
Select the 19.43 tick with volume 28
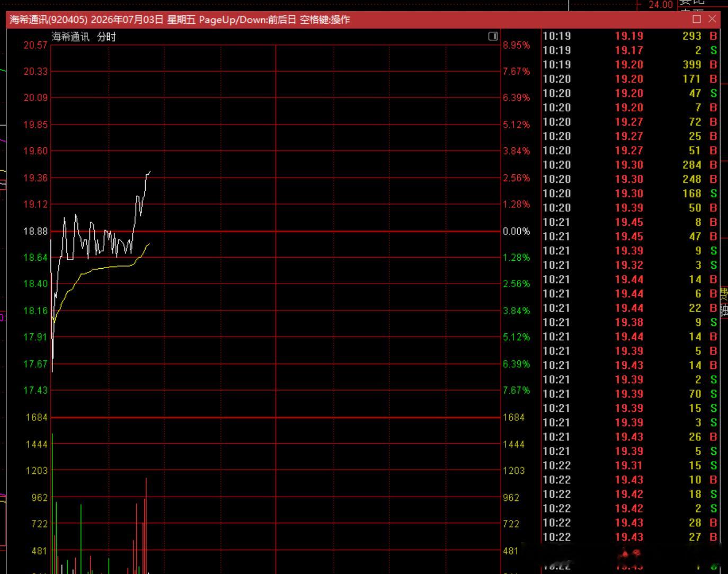pos(630,523)
